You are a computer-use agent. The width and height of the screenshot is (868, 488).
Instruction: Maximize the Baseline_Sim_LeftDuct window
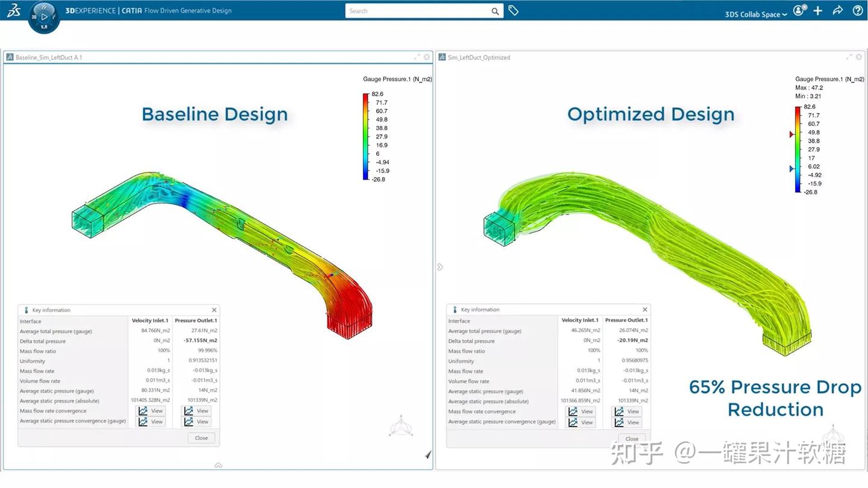417,57
